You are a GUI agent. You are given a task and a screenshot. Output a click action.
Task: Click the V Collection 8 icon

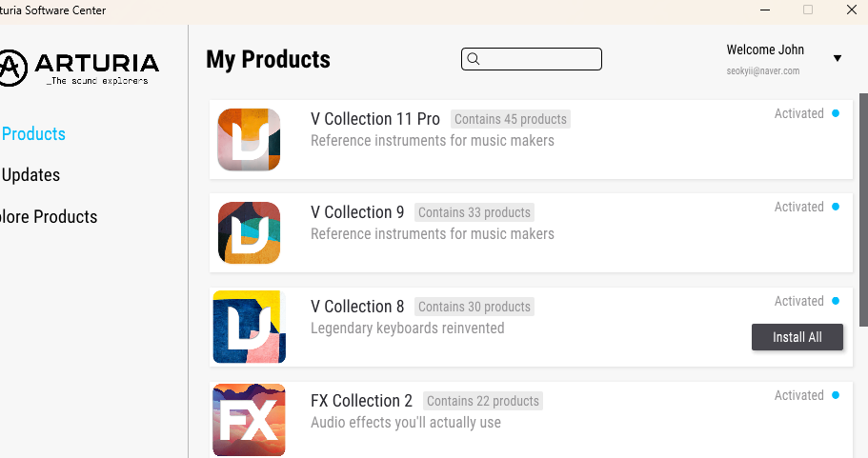point(249,327)
